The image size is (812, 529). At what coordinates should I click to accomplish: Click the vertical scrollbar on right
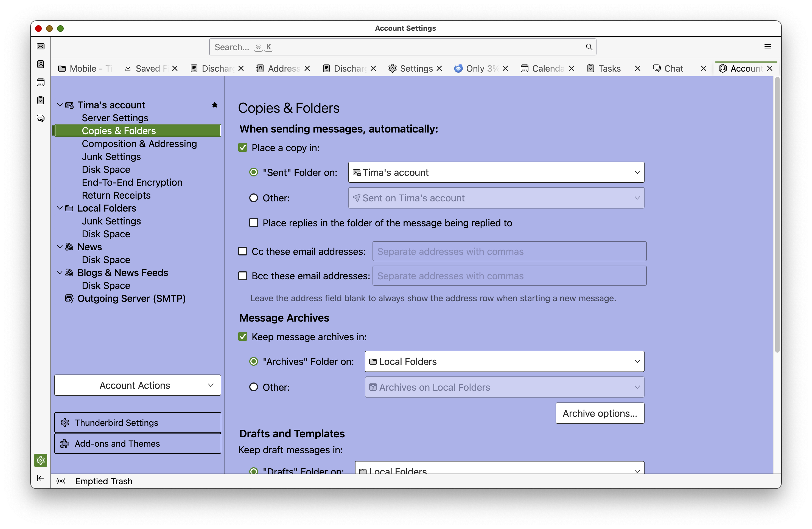tap(777, 215)
